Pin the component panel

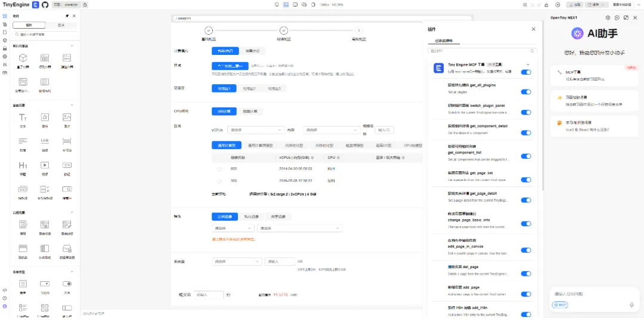(x=67, y=16)
